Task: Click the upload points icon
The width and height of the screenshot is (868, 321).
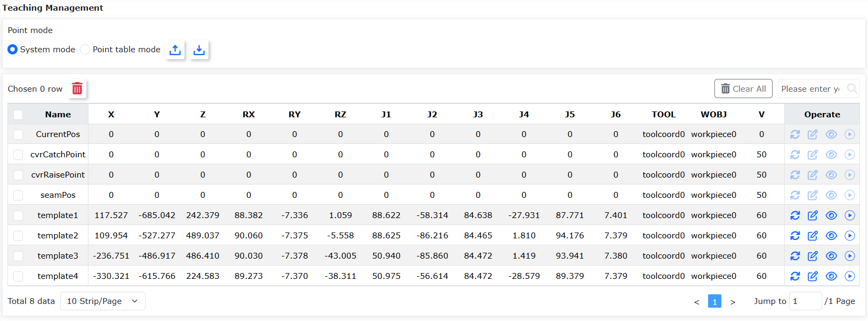Action: coord(175,50)
